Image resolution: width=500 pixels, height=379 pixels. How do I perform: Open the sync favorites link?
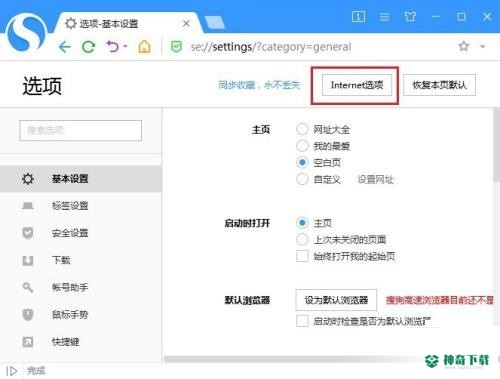259,85
